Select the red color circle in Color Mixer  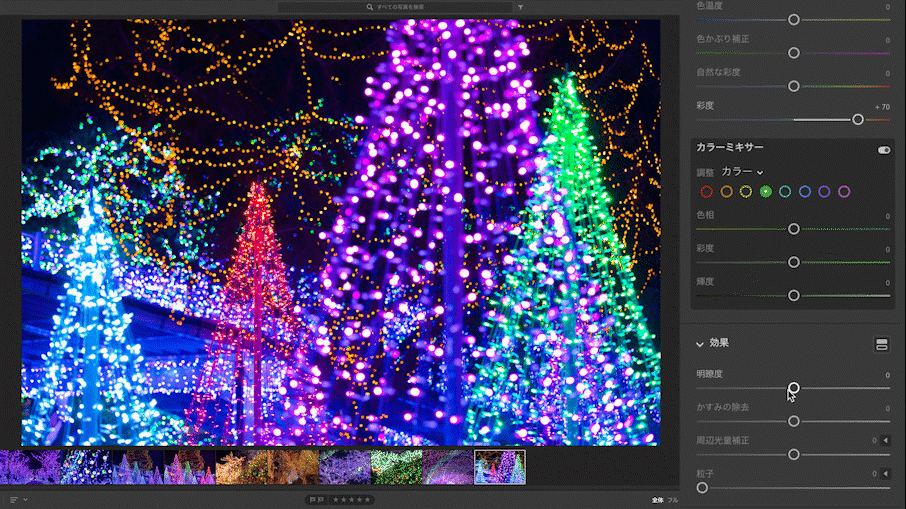click(x=706, y=192)
